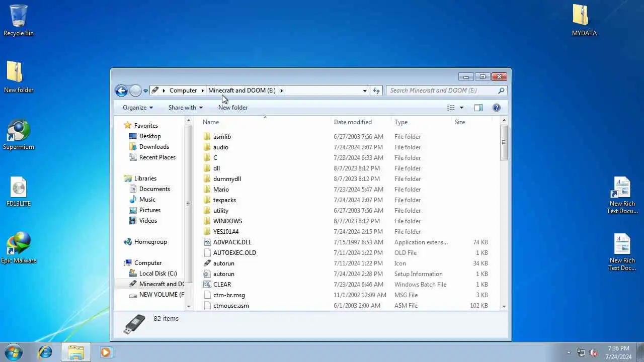Select the MYDATA folder on desktop

click(584, 20)
